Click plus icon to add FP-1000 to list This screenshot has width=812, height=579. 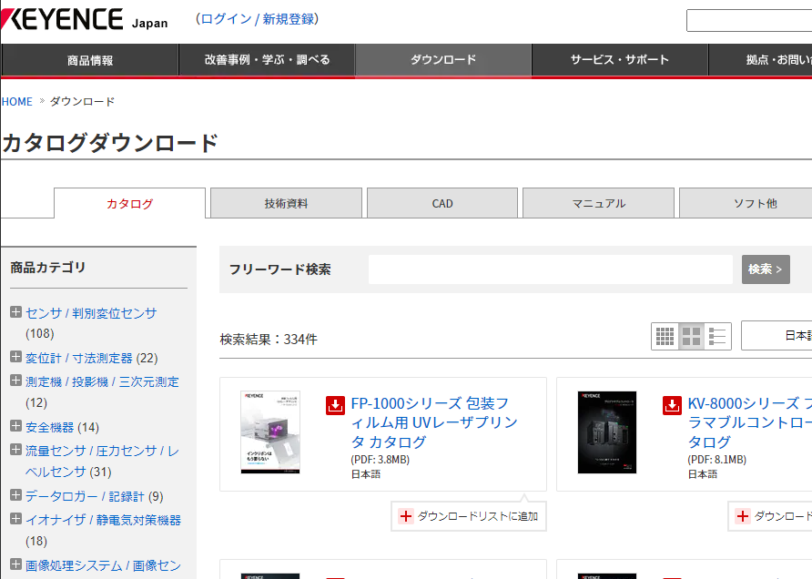pyautogui.click(x=405, y=516)
